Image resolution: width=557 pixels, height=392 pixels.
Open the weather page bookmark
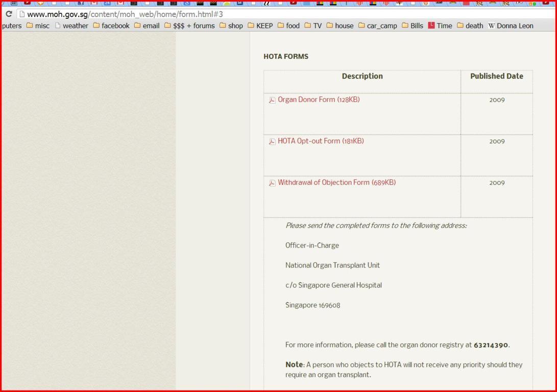[x=71, y=26]
